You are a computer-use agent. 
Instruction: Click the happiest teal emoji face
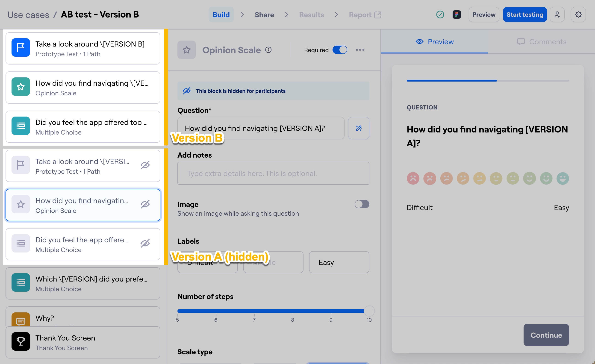click(563, 179)
